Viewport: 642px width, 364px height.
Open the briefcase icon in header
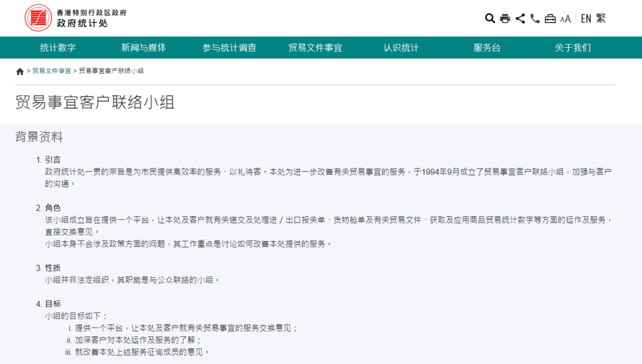(x=550, y=18)
